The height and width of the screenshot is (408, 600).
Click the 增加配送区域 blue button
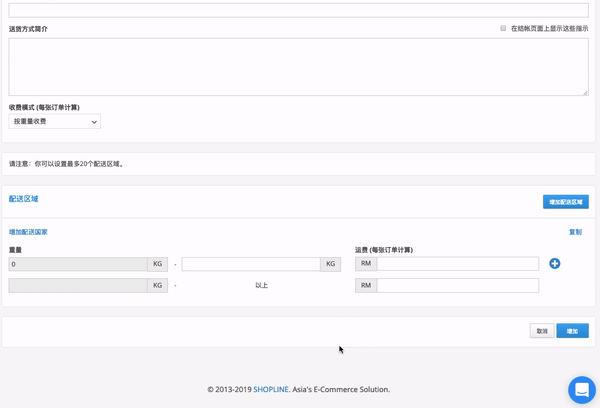point(566,202)
